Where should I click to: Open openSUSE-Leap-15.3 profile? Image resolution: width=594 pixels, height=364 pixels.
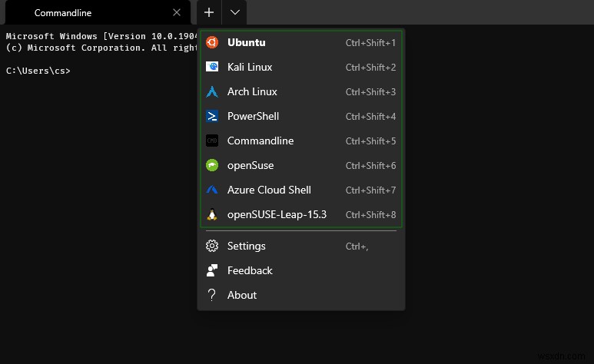301,215
